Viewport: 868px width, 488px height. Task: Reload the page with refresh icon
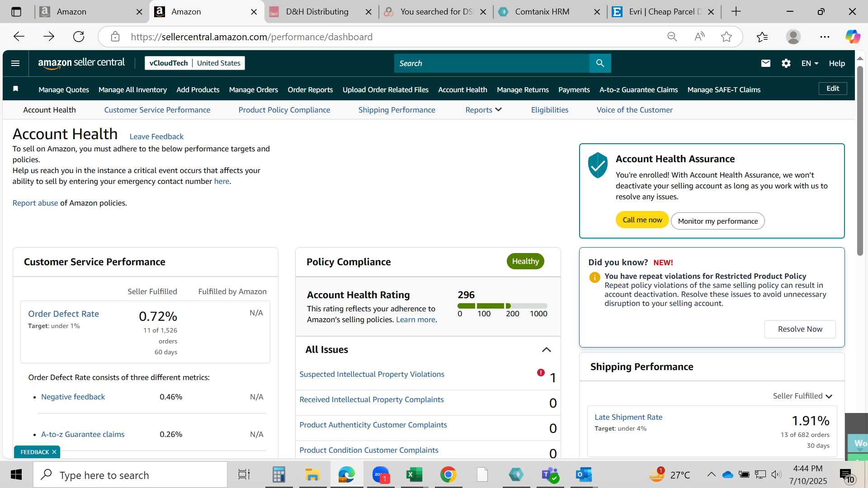click(79, 37)
